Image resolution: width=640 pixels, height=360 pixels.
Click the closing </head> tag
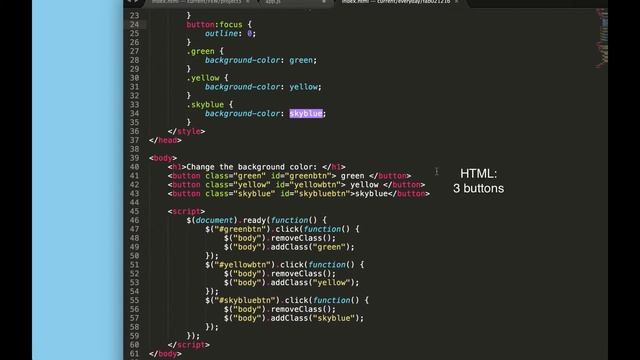pyautogui.click(x=165, y=140)
